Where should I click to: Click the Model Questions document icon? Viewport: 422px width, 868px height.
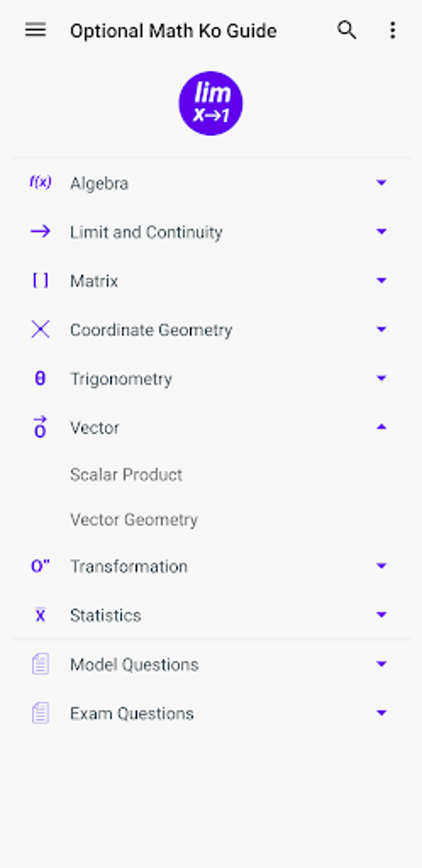41,664
